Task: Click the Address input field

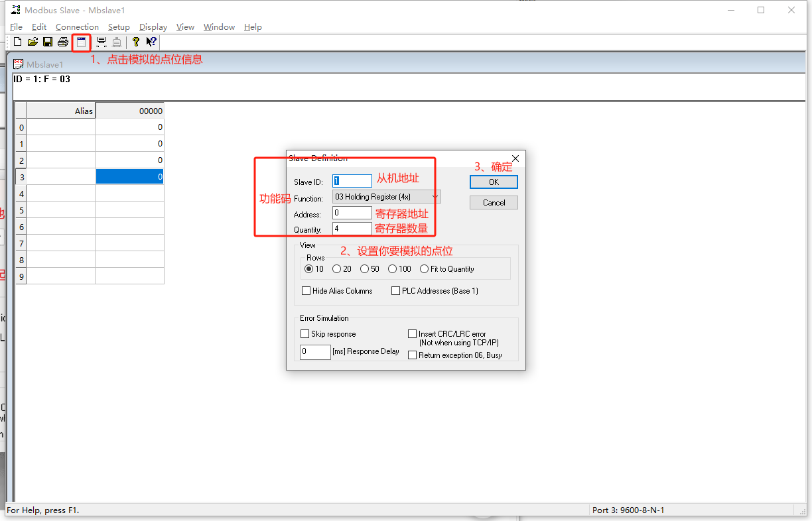Action: coord(352,213)
